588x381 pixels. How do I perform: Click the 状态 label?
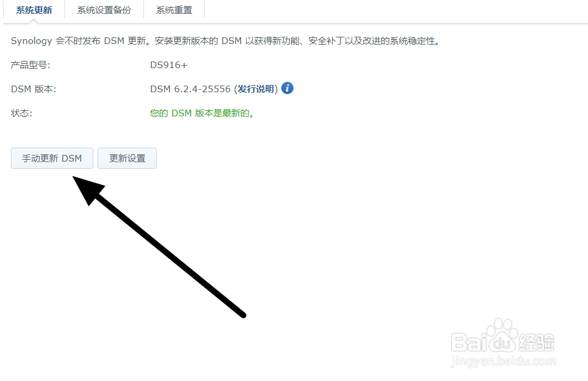point(21,113)
